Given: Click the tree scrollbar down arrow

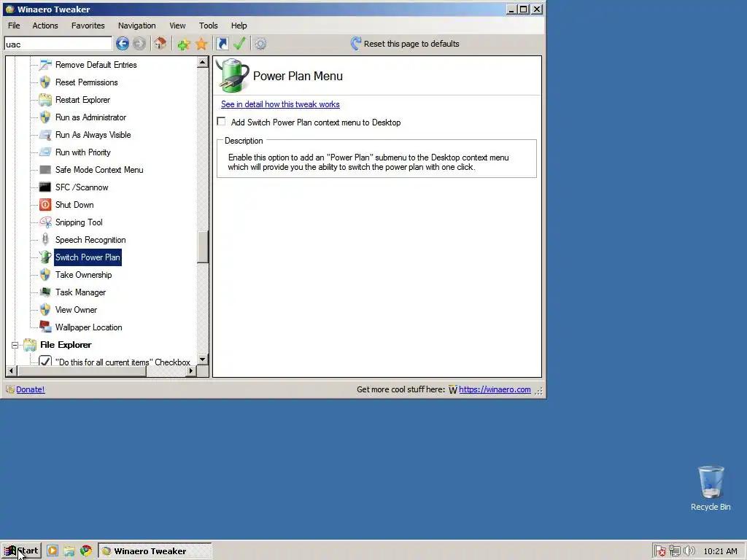Looking at the screenshot, I should 203,359.
